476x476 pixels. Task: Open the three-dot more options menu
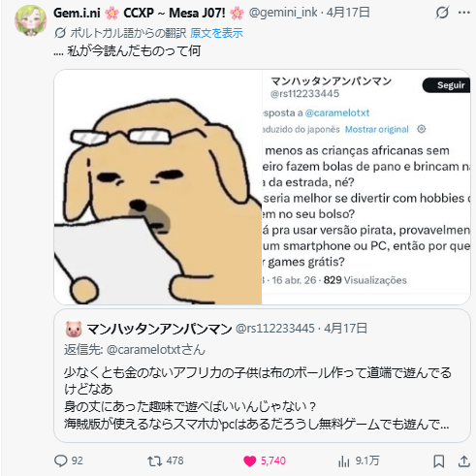click(464, 13)
